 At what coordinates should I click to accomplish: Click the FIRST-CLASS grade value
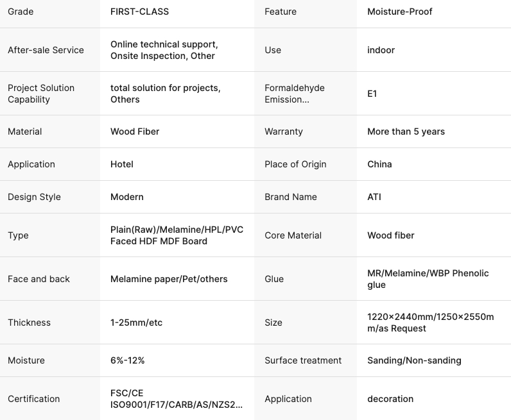[x=139, y=12]
